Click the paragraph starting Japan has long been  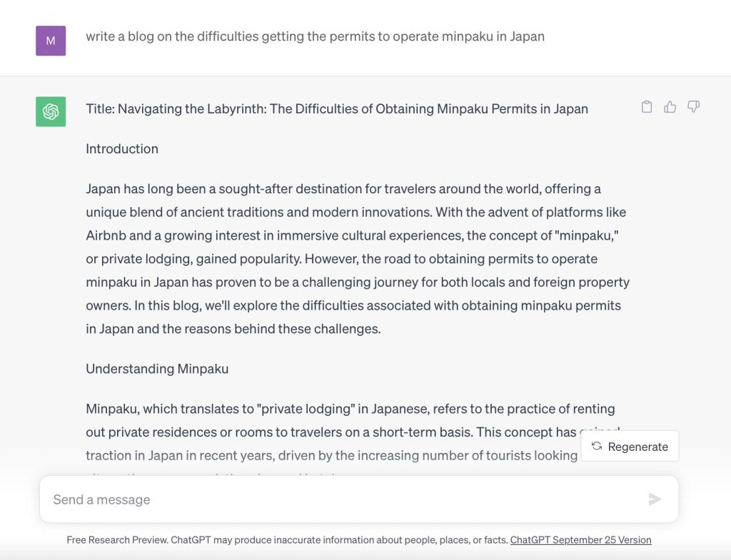(358, 258)
